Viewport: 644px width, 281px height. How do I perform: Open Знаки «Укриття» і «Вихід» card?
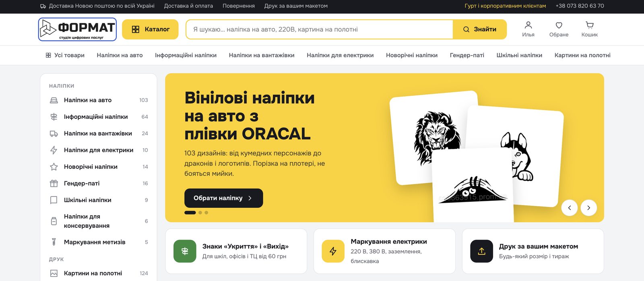[236, 251]
